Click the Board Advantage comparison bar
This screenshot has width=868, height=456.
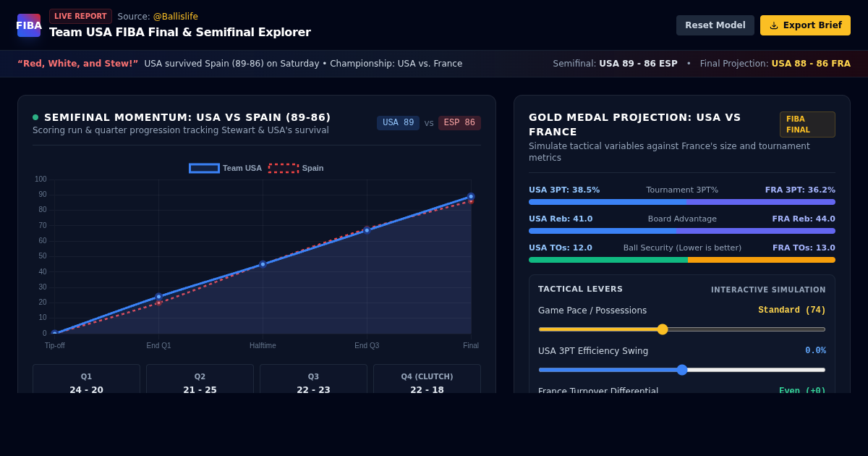[x=682, y=231]
